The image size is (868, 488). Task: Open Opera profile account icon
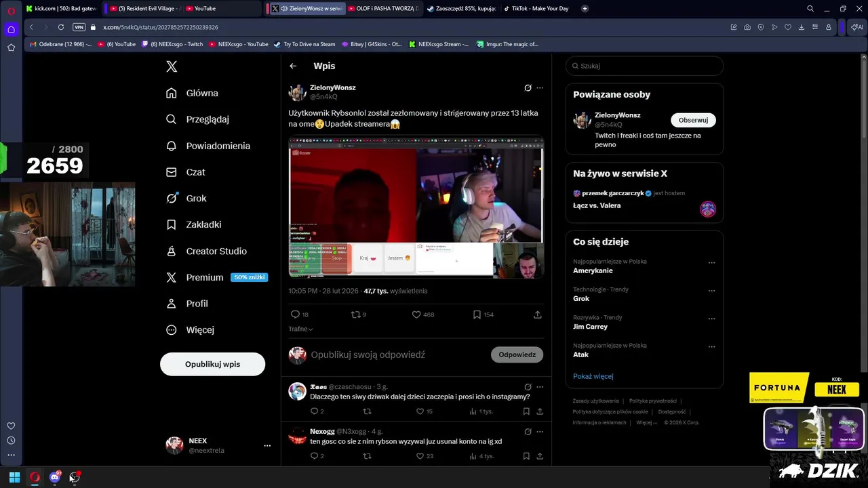(829, 27)
